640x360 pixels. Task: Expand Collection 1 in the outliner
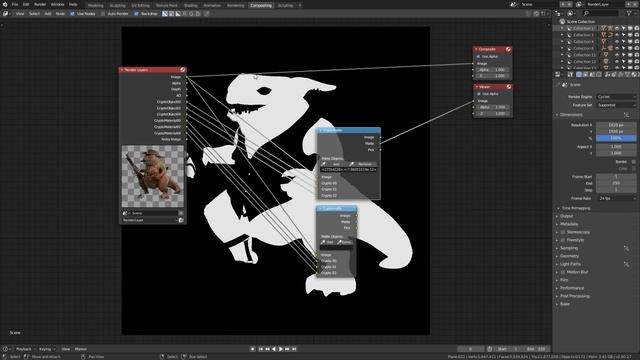[x=562, y=28]
